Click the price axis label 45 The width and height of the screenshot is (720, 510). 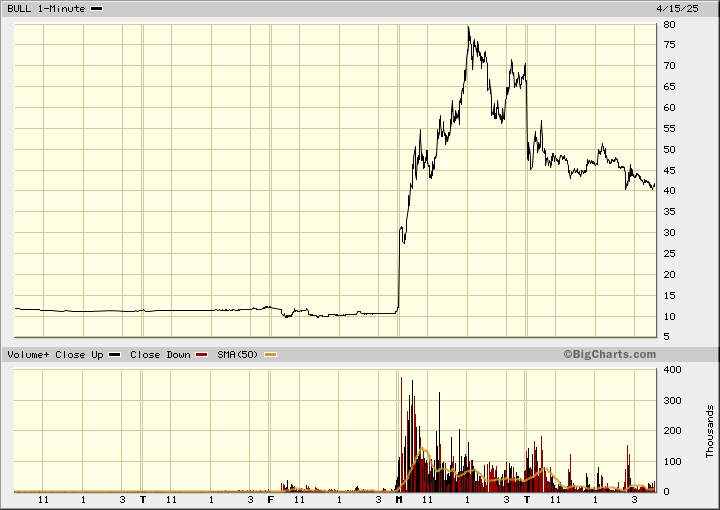[669, 171]
